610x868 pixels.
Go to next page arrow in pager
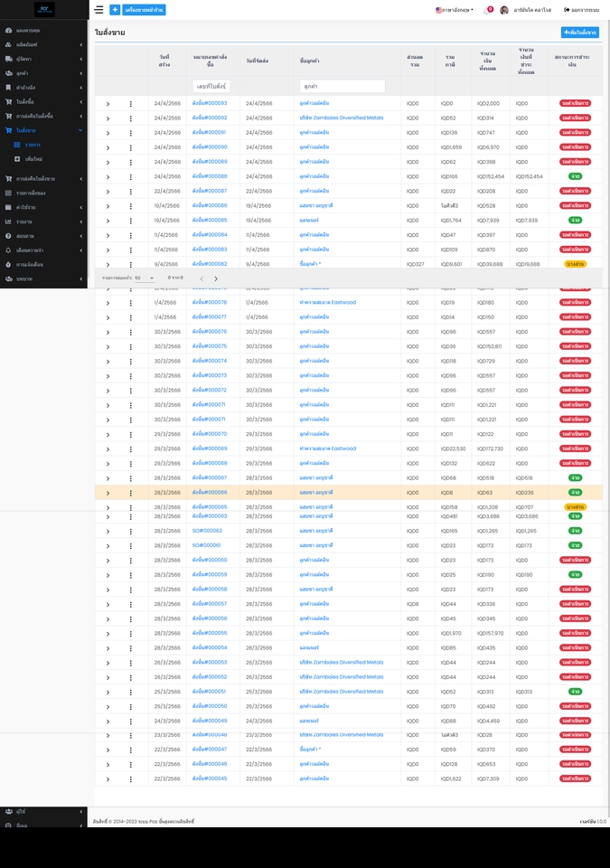tap(216, 278)
